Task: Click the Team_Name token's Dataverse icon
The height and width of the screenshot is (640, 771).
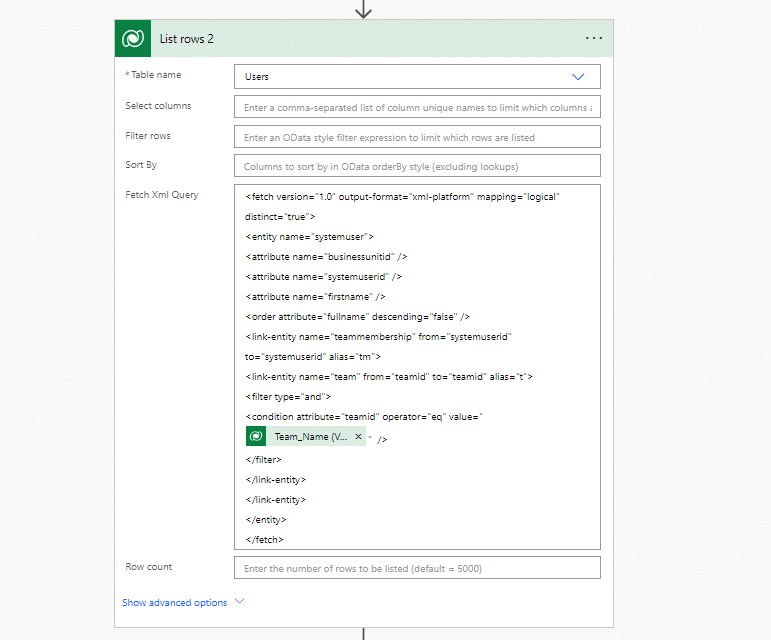Action: 256,436
